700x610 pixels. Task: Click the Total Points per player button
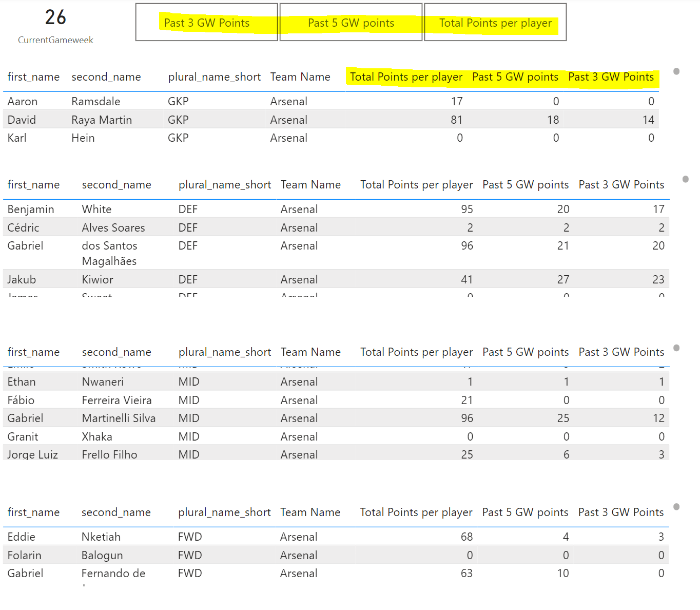(x=495, y=23)
